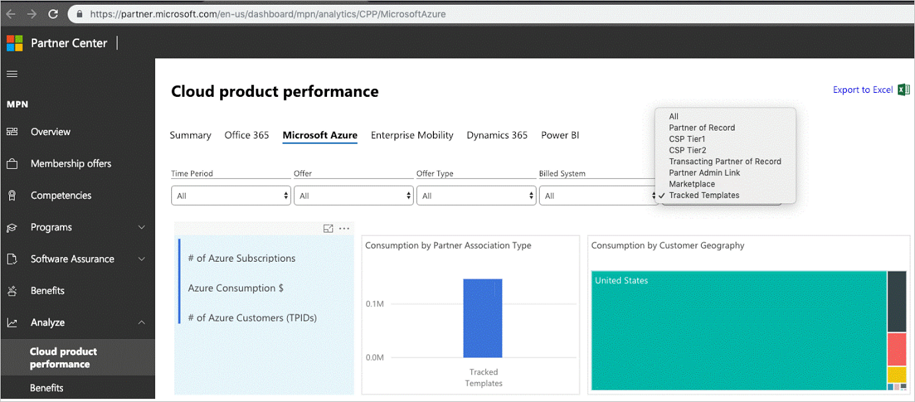915x402 pixels.
Task: Switch to the Summary tab
Action: [x=190, y=135]
